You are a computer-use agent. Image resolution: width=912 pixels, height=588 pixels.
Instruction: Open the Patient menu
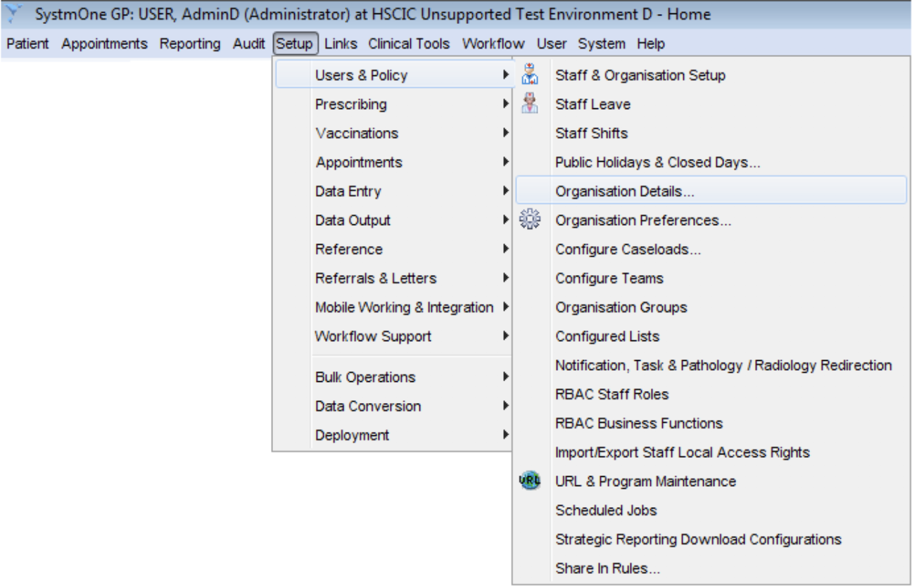coord(27,44)
